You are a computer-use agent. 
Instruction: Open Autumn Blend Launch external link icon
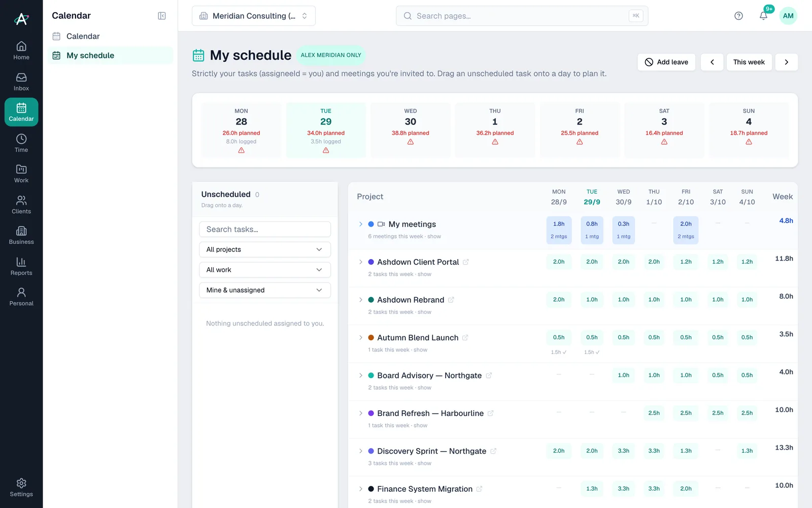(465, 338)
